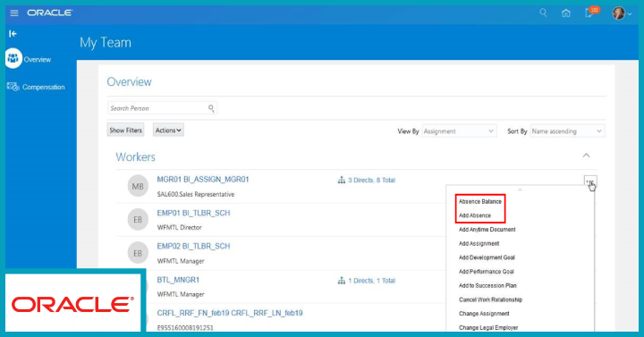Open the Compensation tab label in sidebar
Image resolution: width=644 pixels, height=337 pixels.
click(44, 87)
